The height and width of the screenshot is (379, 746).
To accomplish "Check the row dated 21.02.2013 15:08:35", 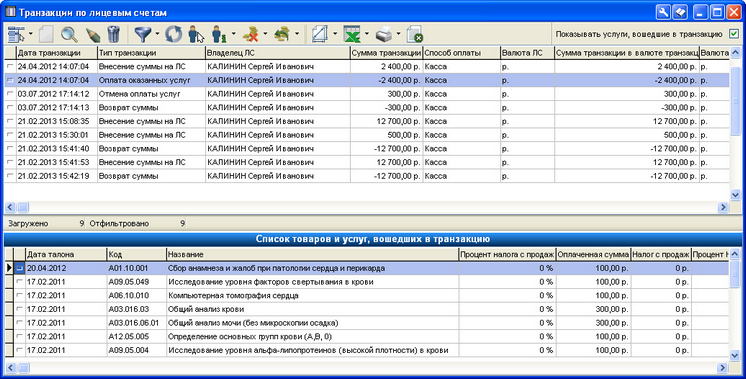I will pyautogui.click(x=10, y=121).
